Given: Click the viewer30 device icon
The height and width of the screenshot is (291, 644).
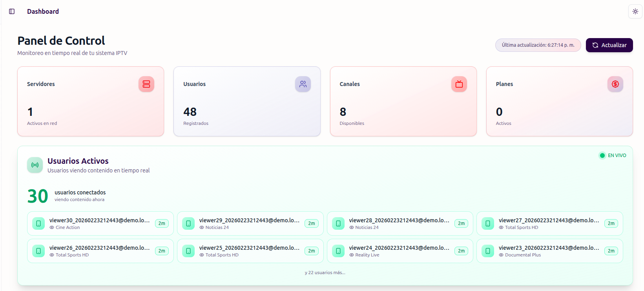Looking at the screenshot, I should pos(38,223).
